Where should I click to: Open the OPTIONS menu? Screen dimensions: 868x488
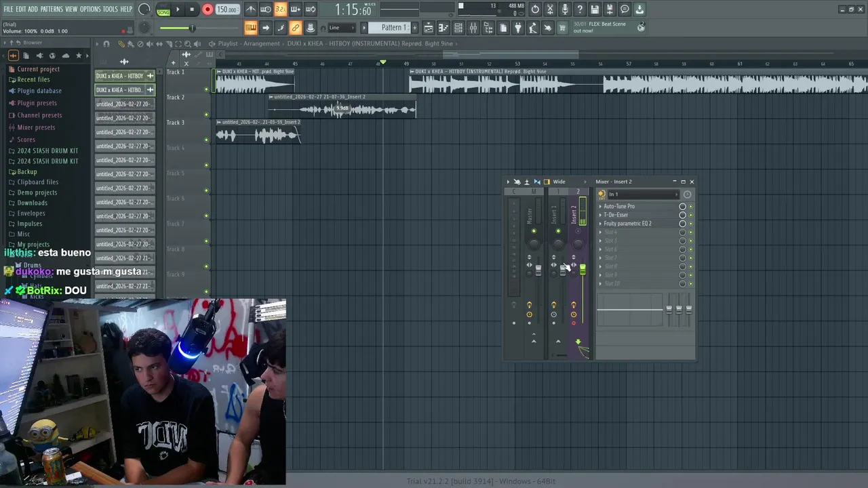coord(90,9)
